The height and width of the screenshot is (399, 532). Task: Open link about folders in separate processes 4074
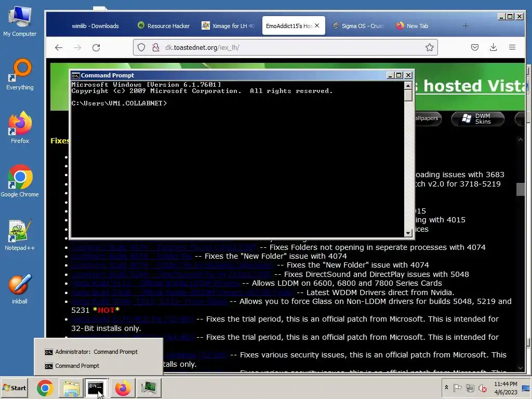point(164,247)
